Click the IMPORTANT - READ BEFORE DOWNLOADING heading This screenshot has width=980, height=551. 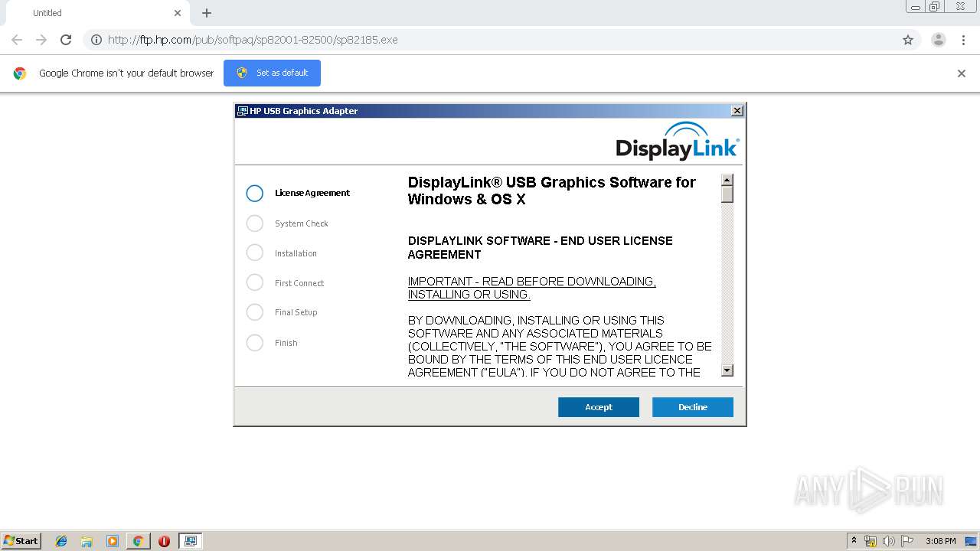532,288
